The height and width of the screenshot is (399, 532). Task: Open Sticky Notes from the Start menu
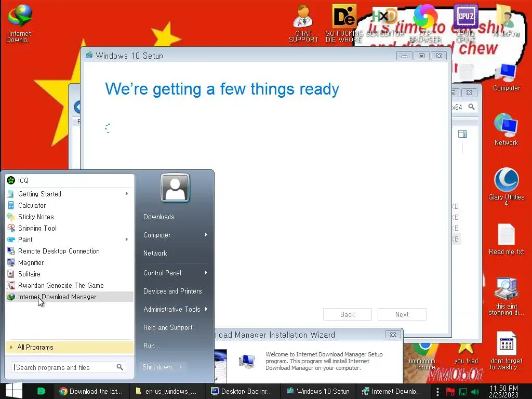70,217
